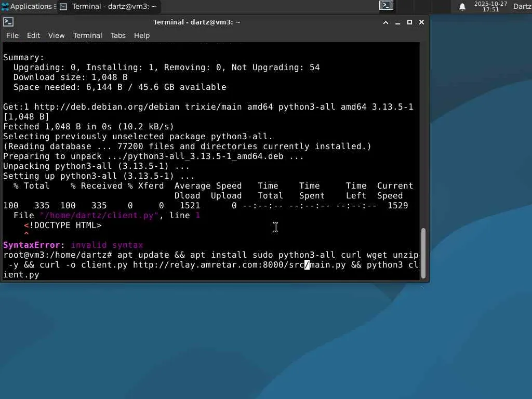Open the Help menu

coord(142,35)
